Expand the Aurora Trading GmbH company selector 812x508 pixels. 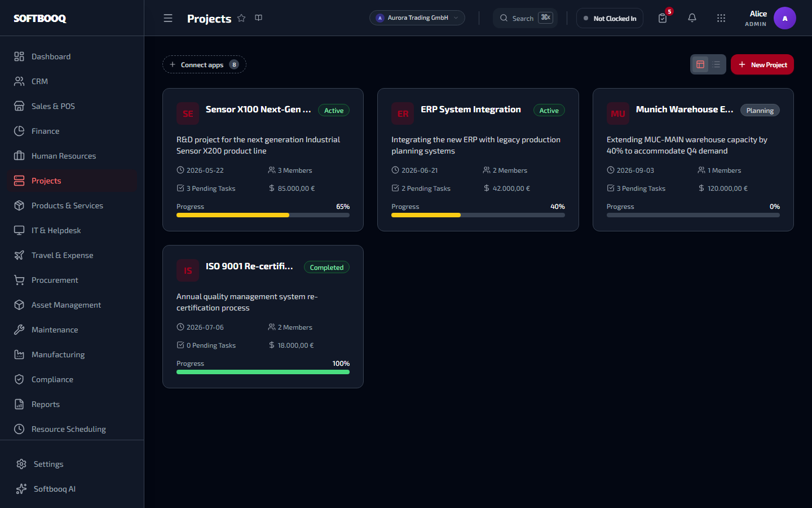click(x=417, y=18)
